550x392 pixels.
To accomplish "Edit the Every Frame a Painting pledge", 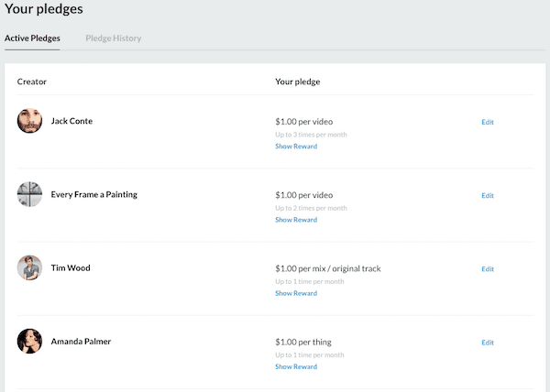I will (x=487, y=195).
